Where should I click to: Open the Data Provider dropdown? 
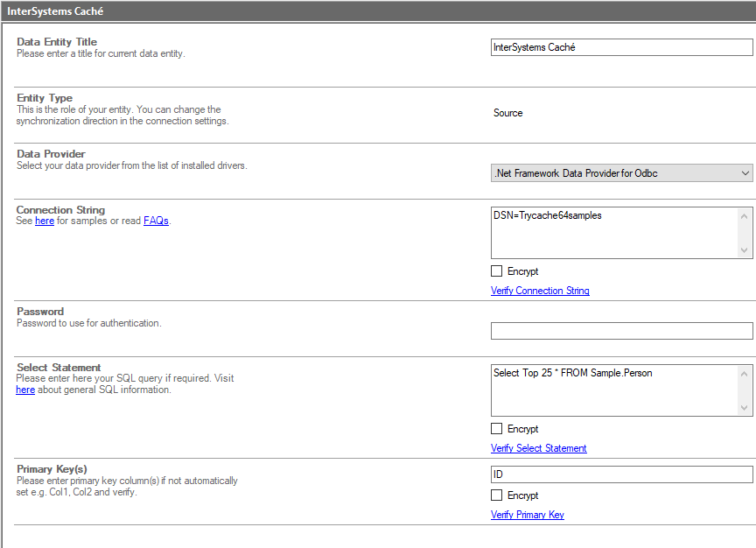point(621,173)
